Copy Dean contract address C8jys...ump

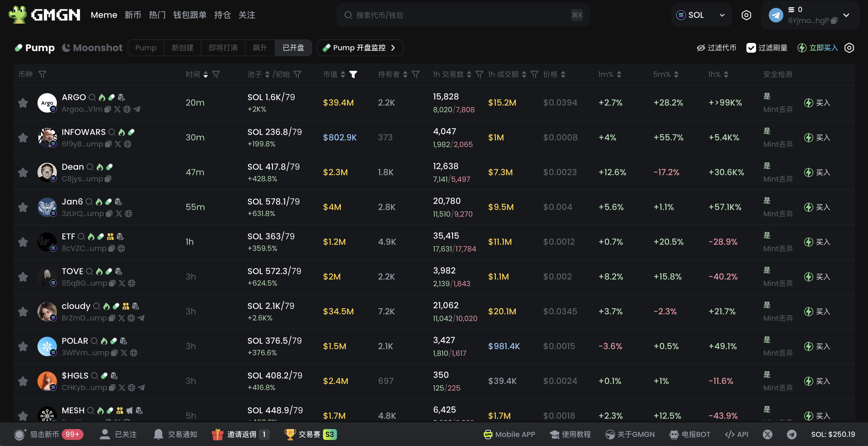point(108,179)
